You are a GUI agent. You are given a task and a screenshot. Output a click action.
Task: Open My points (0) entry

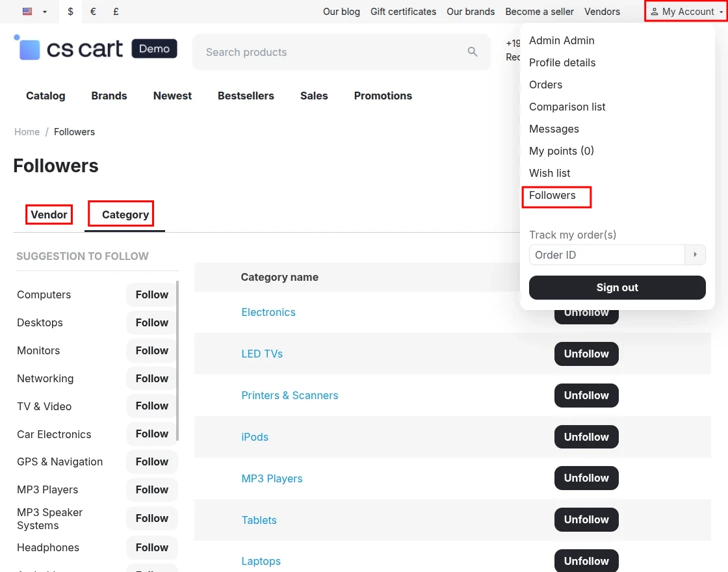click(562, 151)
